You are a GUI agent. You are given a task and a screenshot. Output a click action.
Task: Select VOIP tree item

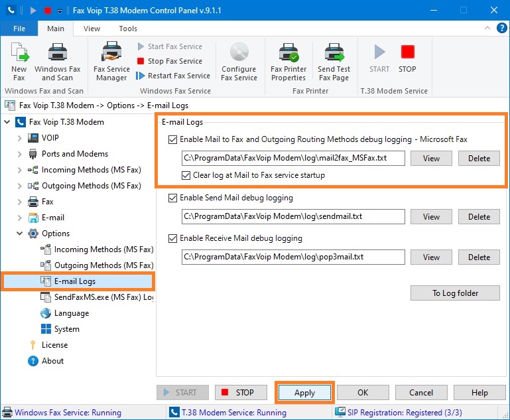pos(50,138)
